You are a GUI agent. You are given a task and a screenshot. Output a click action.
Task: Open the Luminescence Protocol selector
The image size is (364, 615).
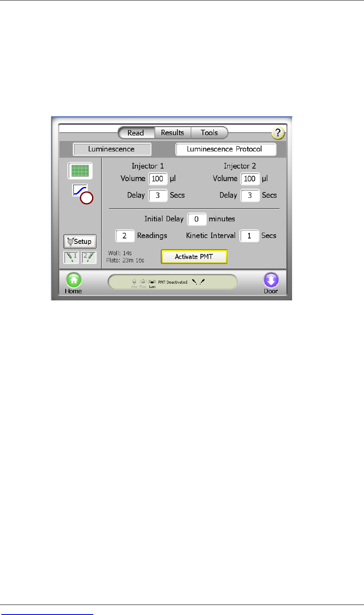click(226, 149)
